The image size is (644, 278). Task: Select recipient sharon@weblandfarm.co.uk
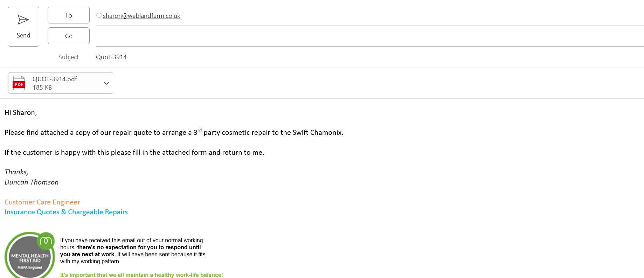pos(141,16)
